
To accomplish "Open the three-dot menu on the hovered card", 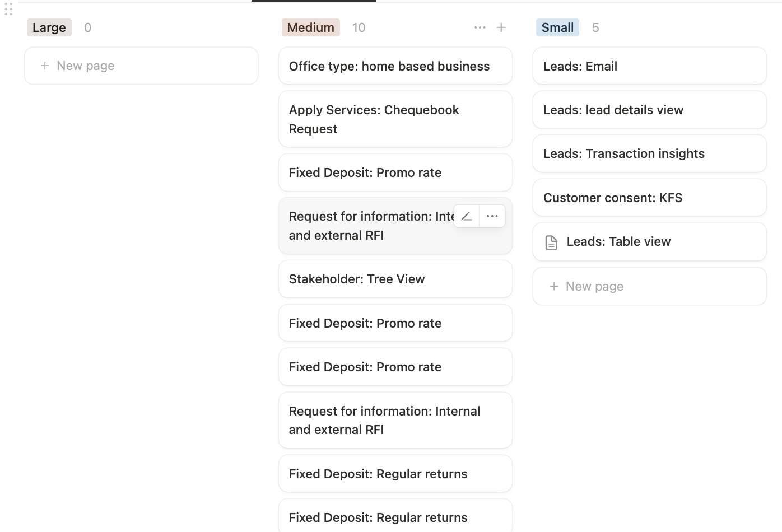I will [492, 216].
